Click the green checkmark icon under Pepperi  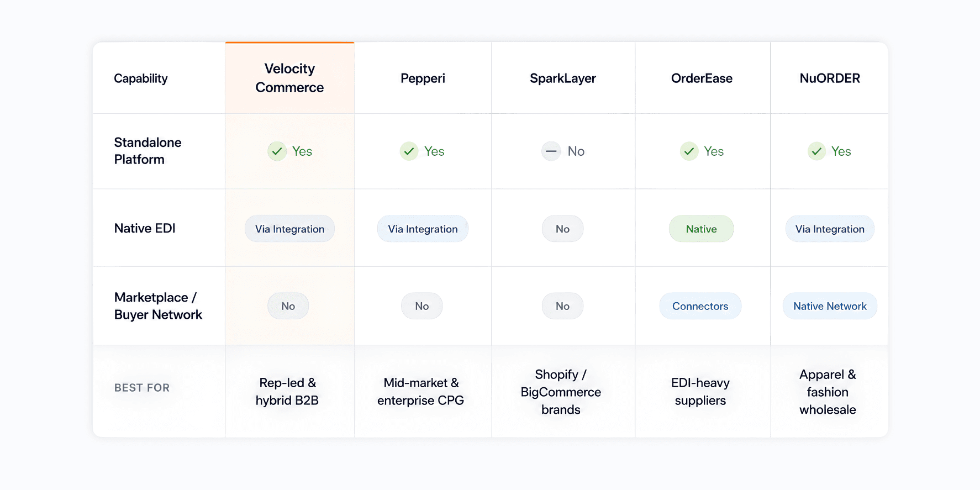click(x=409, y=151)
